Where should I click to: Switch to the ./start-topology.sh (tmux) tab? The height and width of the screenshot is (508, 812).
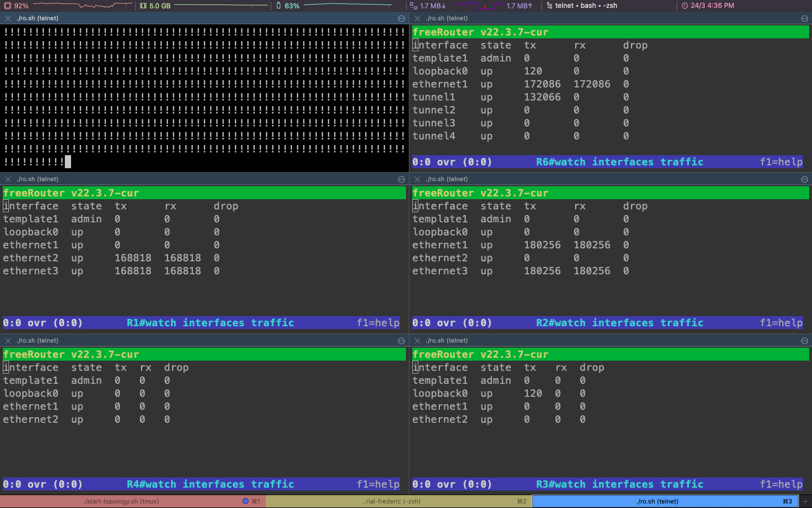point(121,501)
